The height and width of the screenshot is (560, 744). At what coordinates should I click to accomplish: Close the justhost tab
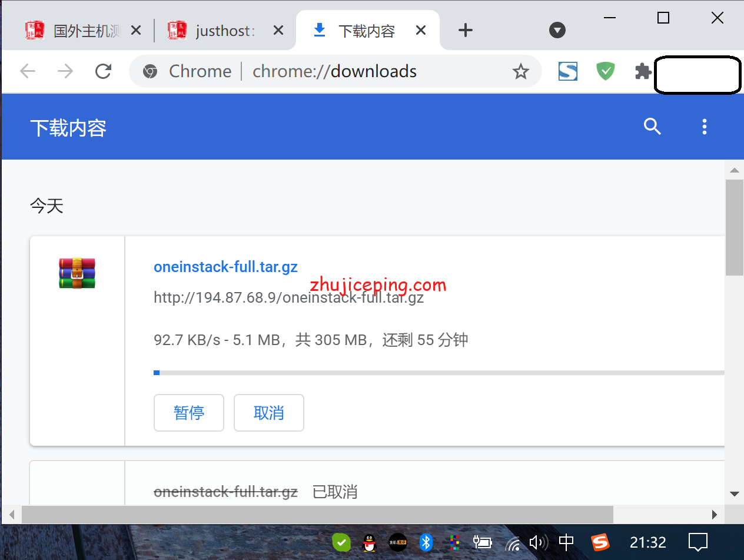point(278,30)
